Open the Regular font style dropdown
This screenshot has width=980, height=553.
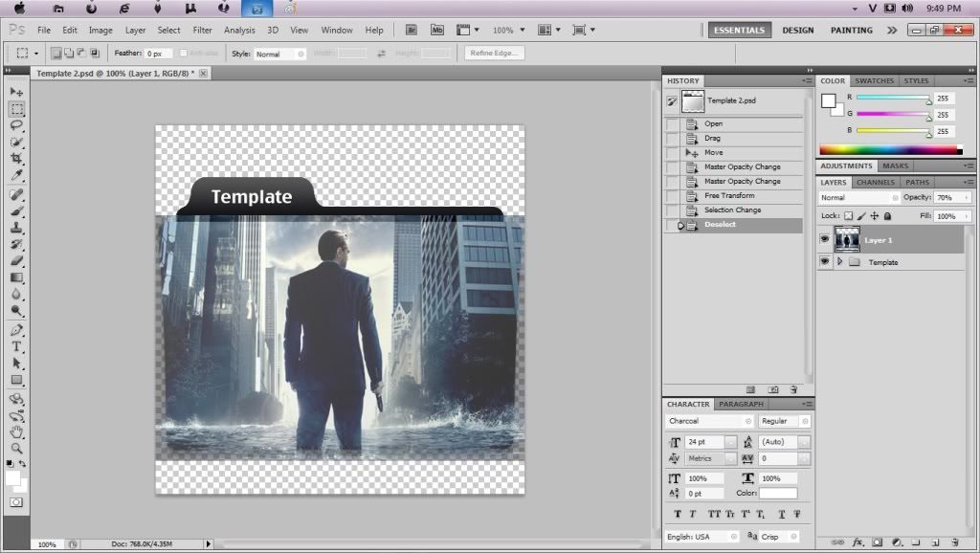pos(785,421)
